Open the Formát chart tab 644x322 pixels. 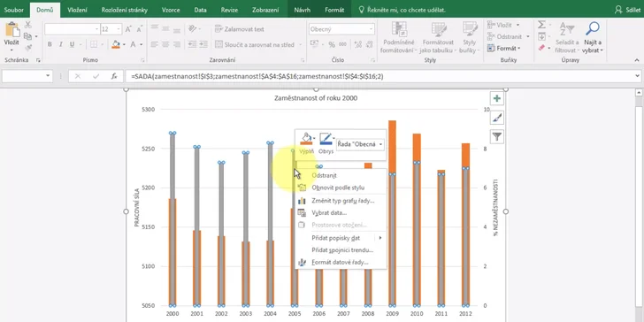pyautogui.click(x=334, y=10)
